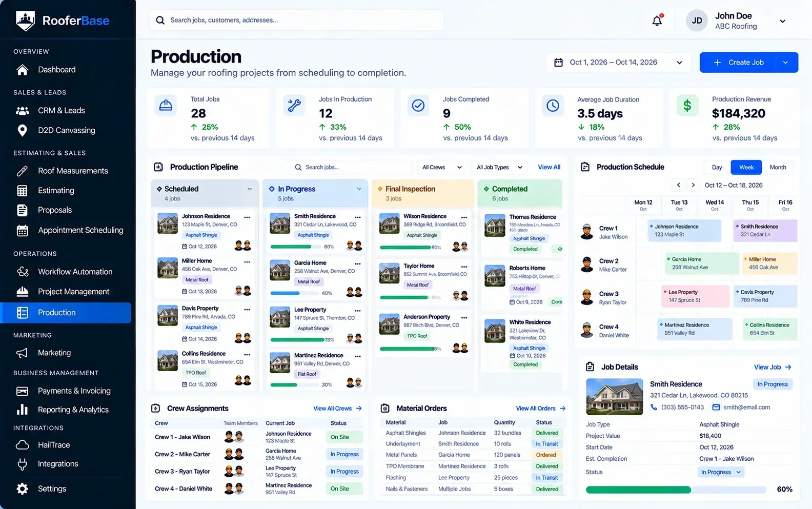Click the 60% job progress bar

(676, 490)
